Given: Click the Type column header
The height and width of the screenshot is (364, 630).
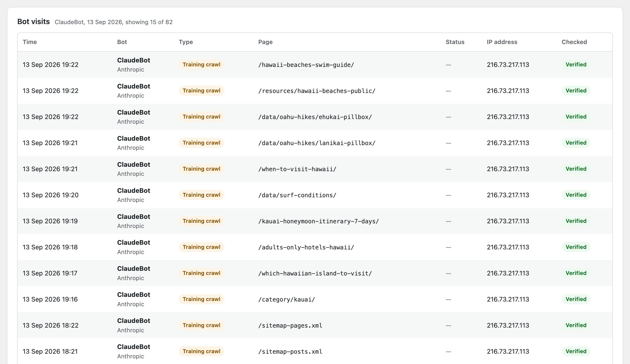Looking at the screenshot, I should tap(186, 42).
